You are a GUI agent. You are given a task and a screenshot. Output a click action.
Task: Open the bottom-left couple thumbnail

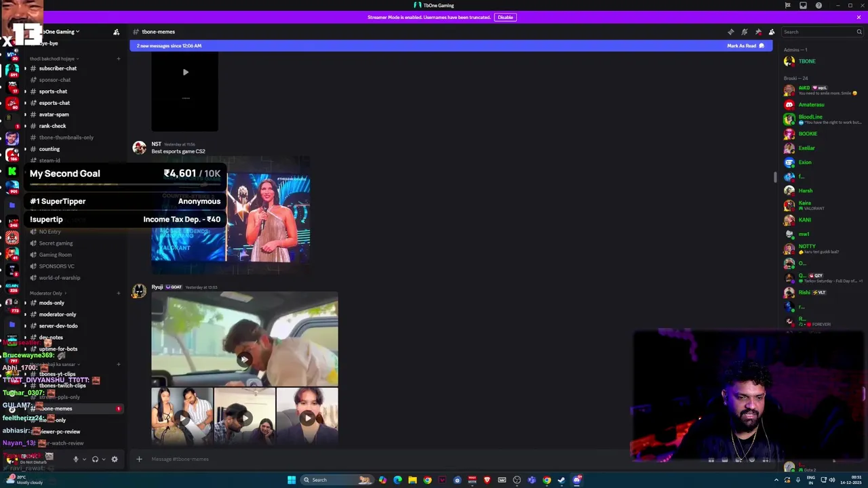coord(182,416)
